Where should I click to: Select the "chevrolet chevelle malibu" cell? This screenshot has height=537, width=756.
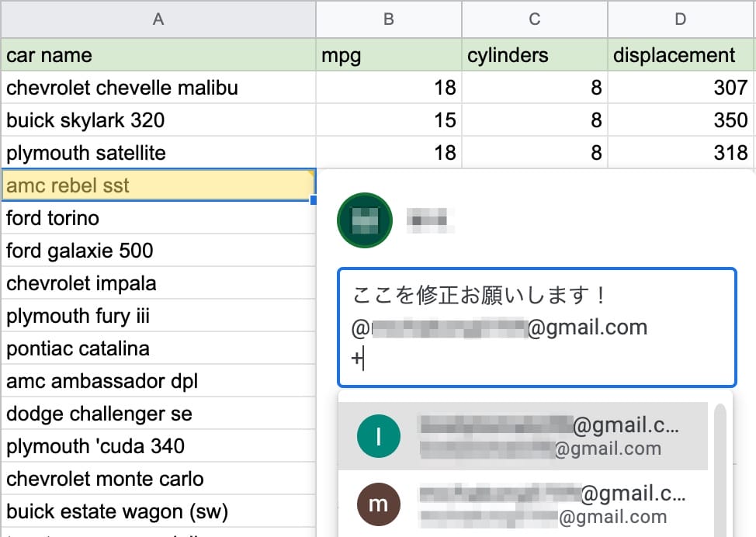tap(158, 88)
